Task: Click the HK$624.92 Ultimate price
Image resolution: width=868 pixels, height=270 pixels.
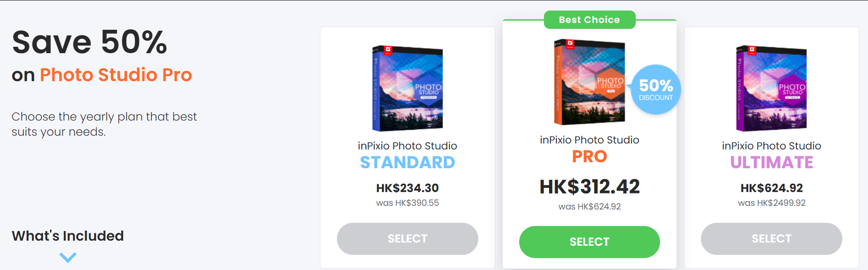Action: click(x=771, y=188)
